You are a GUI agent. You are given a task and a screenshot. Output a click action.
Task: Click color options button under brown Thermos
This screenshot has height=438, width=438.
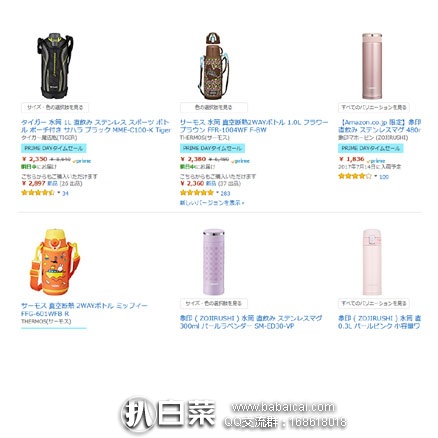(214, 107)
